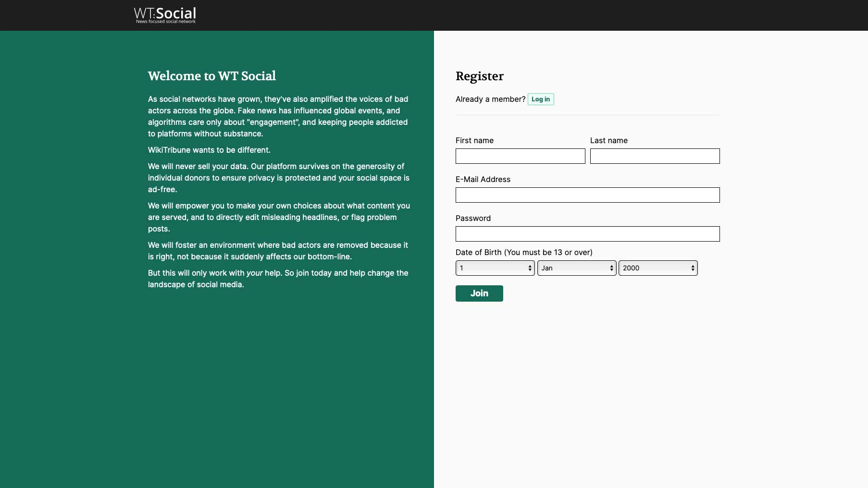The height and width of the screenshot is (488, 868).
Task: Click the Already a member? text
Action: [490, 99]
